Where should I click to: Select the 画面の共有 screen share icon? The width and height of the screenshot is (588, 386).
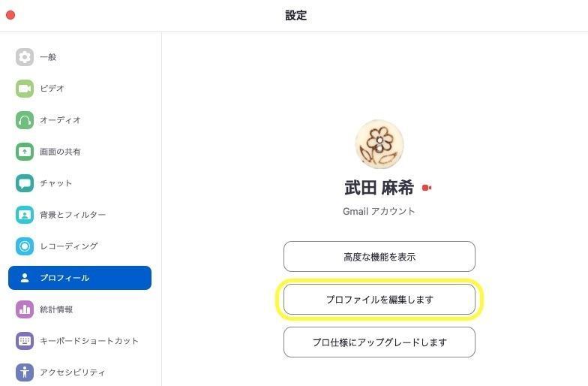point(25,152)
